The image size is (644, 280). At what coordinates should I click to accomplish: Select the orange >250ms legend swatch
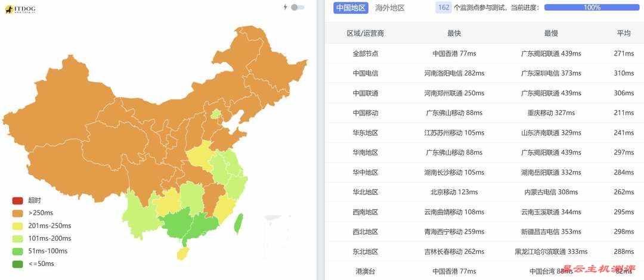17,213
